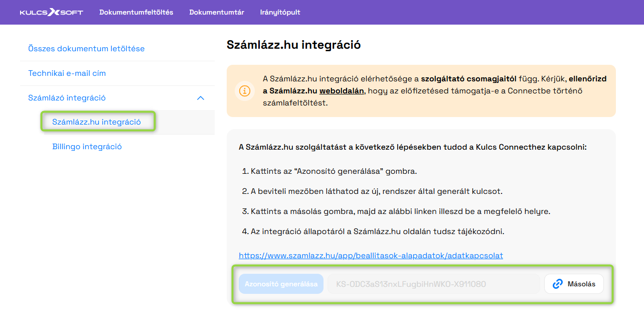Follow the 'weboldalán' link in notice

pos(342,91)
